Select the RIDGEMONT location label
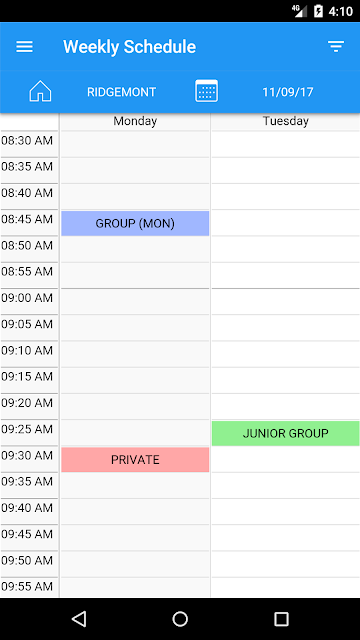360x640 pixels. [x=121, y=92]
